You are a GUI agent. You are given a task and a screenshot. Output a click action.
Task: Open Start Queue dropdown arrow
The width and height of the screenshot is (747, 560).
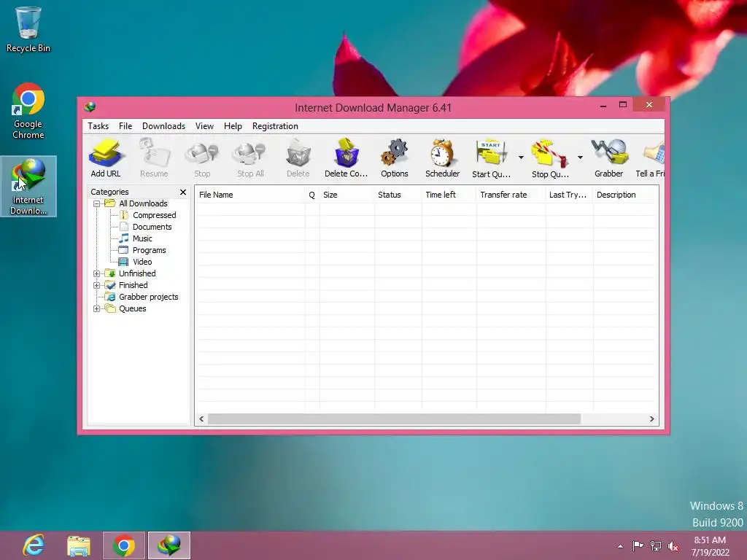tap(521, 157)
